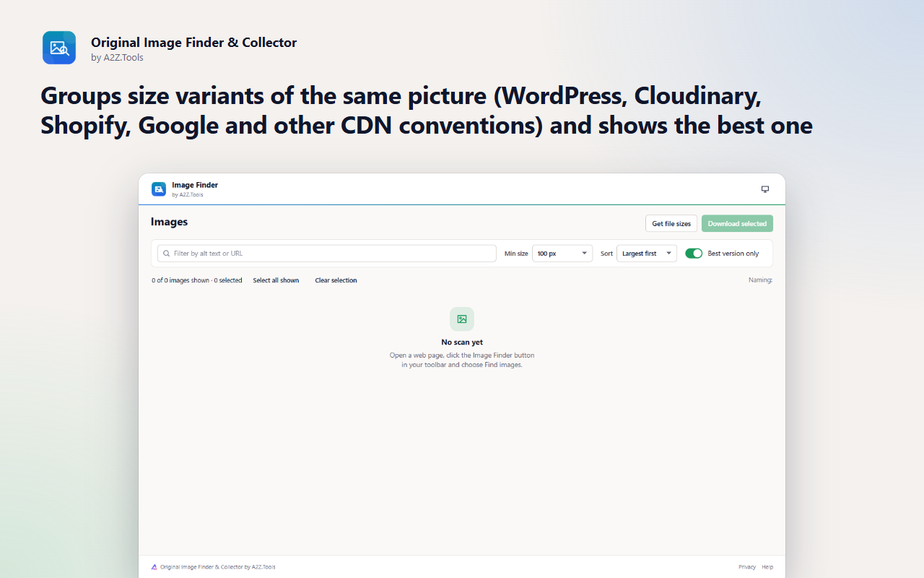Click the 'Original Image Finder & Collector' top title
The image size is (924, 578).
click(x=193, y=43)
